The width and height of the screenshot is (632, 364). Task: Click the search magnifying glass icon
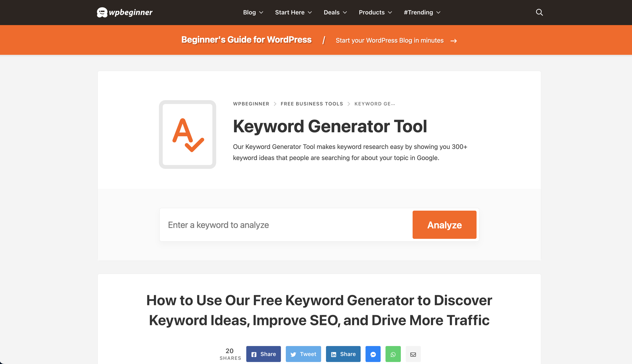pyautogui.click(x=540, y=12)
